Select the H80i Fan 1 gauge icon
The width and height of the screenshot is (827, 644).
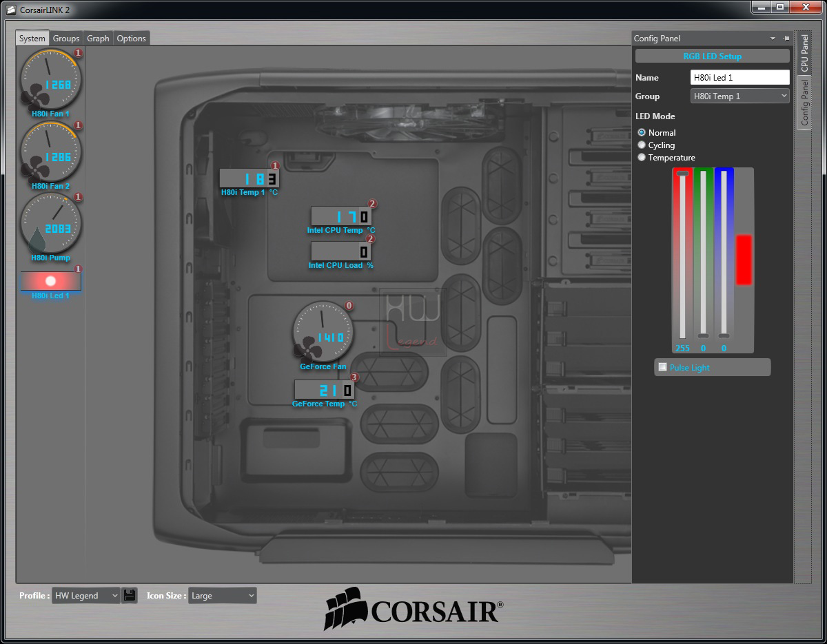(50, 79)
